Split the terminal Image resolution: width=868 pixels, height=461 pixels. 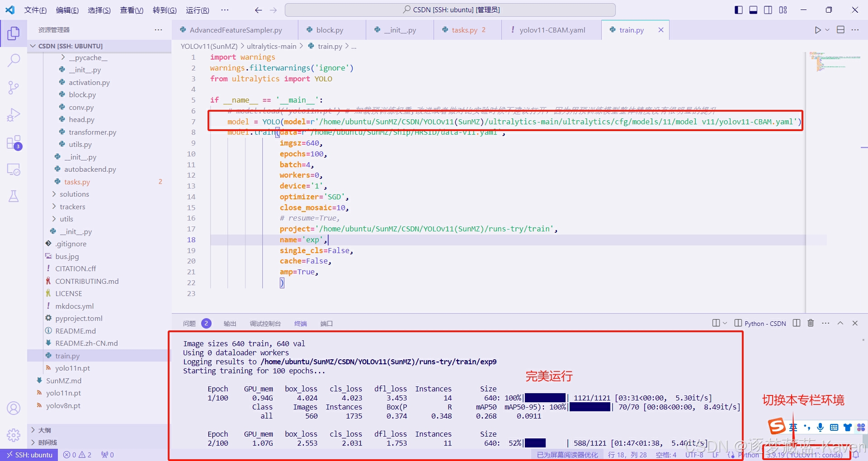pos(797,323)
